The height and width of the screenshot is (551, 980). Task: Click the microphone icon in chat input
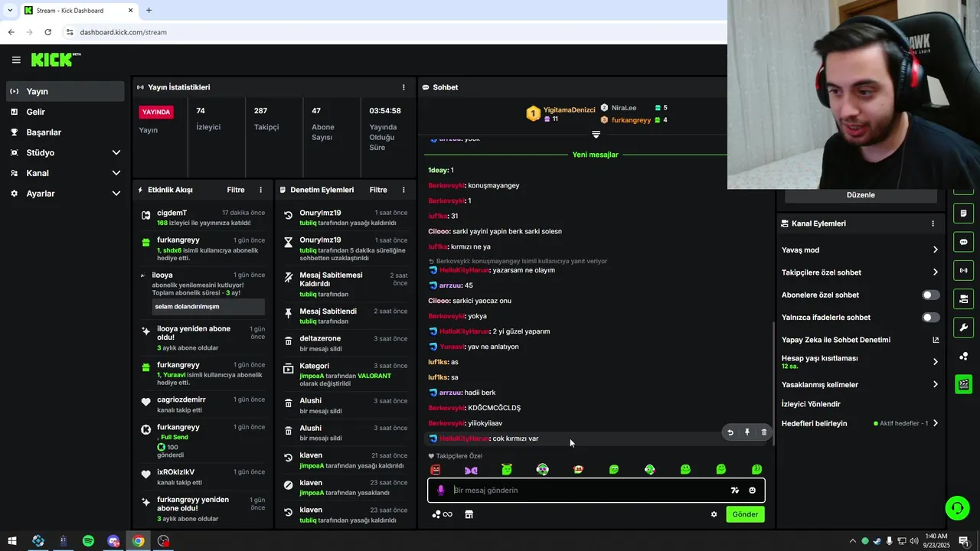click(440, 491)
